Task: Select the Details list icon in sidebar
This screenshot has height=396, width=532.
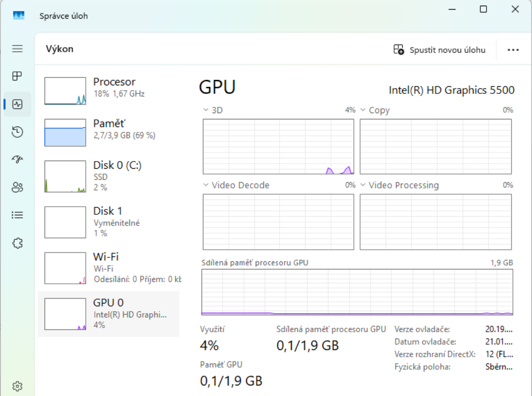Action: (17, 215)
